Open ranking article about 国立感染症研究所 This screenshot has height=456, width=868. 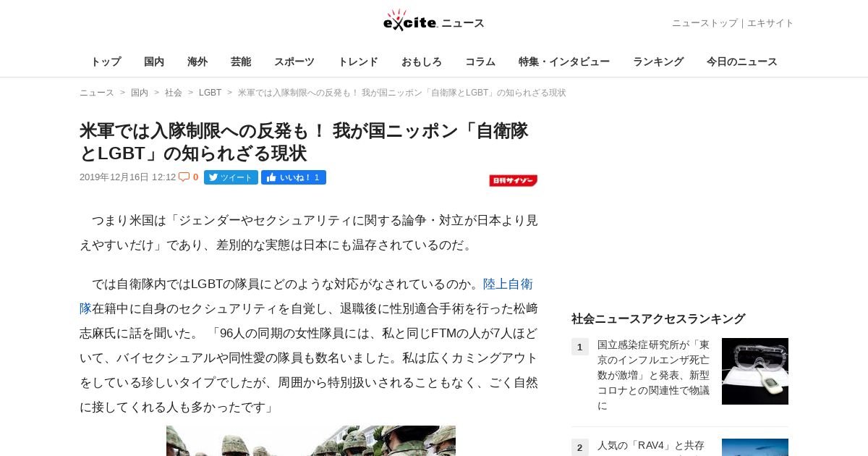(654, 375)
